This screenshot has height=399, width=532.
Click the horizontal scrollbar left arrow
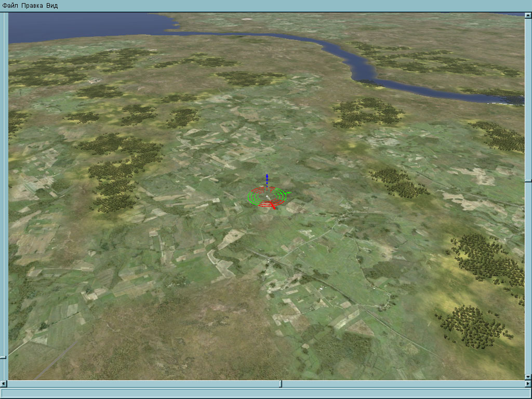coord(3,384)
